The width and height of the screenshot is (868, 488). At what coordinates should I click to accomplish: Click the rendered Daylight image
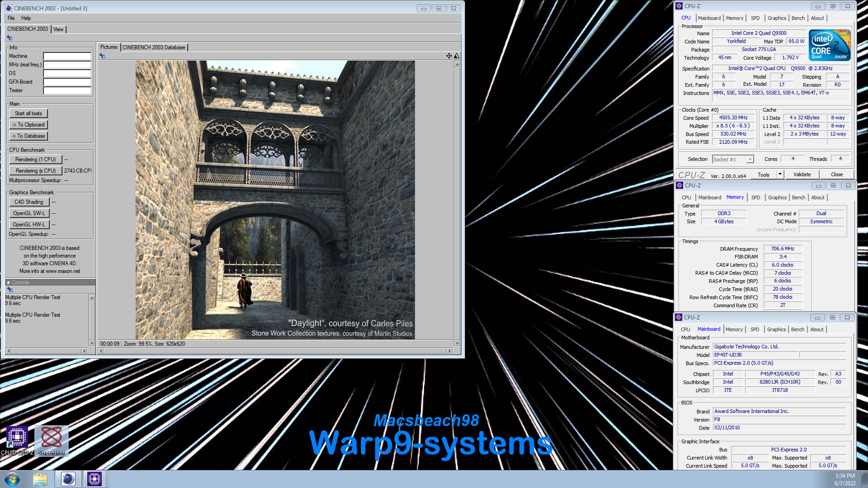point(275,200)
